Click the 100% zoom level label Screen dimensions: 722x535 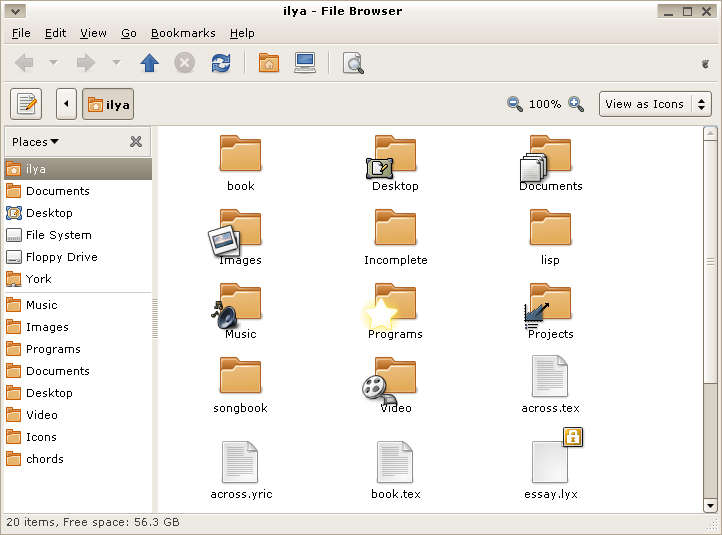pos(545,104)
